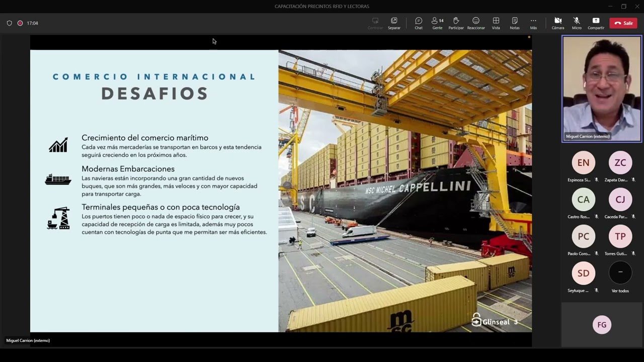
Task: Click the 17:04 meeting timer
Action: 32,23
